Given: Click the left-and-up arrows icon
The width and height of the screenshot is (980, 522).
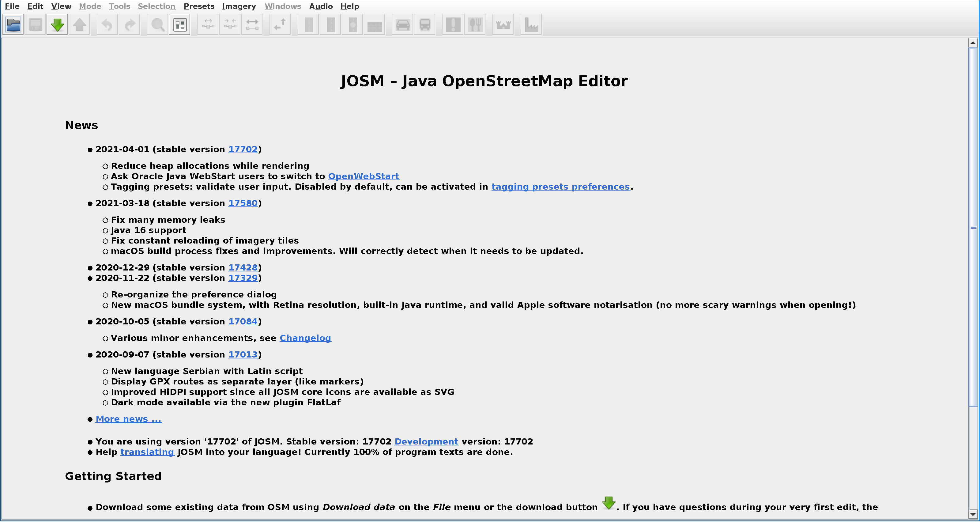Looking at the screenshot, I should [280, 25].
